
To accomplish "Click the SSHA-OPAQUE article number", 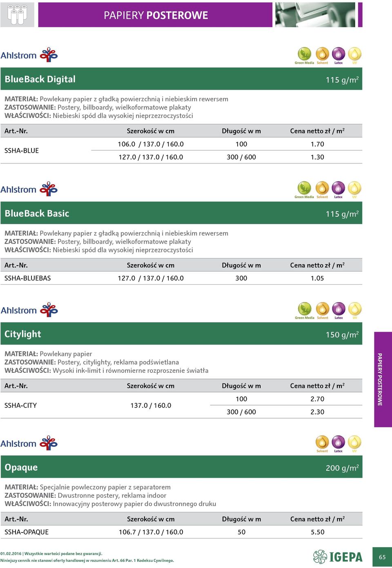I will pyautogui.click(x=27, y=532).
